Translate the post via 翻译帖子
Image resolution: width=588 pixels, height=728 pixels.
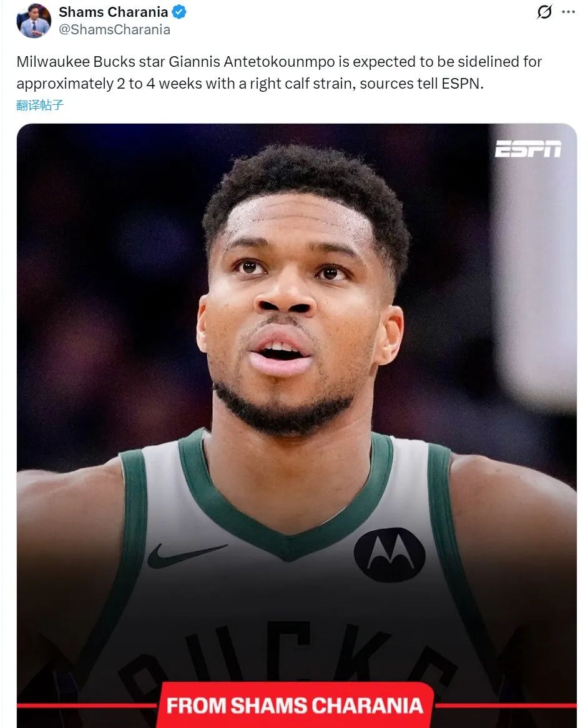coord(40,106)
